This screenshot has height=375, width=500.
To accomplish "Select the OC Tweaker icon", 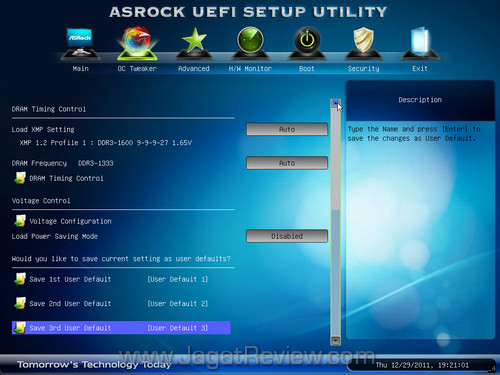I will (137, 44).
